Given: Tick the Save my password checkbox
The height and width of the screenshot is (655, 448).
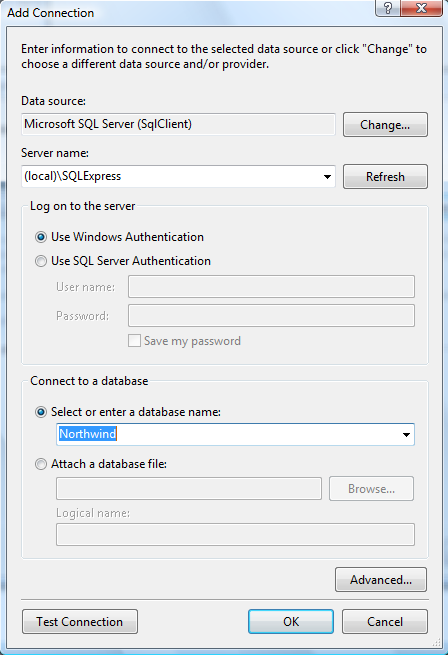Looking at the screenshot, I should coord(134,340).
